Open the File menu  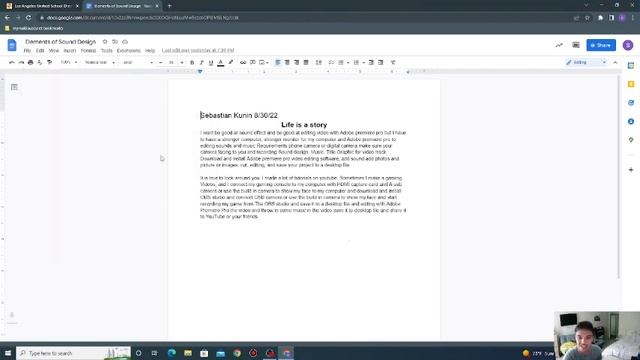click(27, 51)
